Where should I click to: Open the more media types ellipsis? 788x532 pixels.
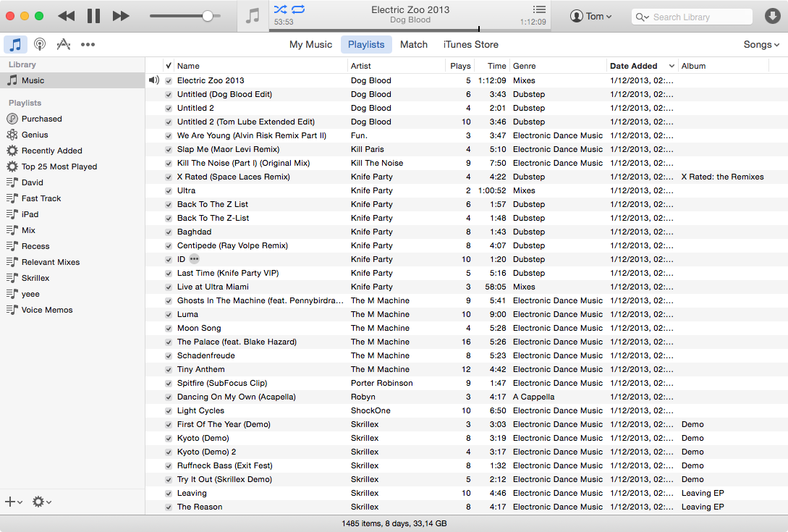pyautogui.click(x=88, y=44)
